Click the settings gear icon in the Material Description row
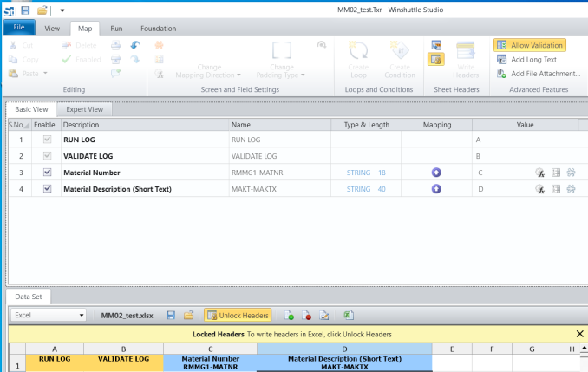Screen dimensions: 588x372 click(571, 188)
